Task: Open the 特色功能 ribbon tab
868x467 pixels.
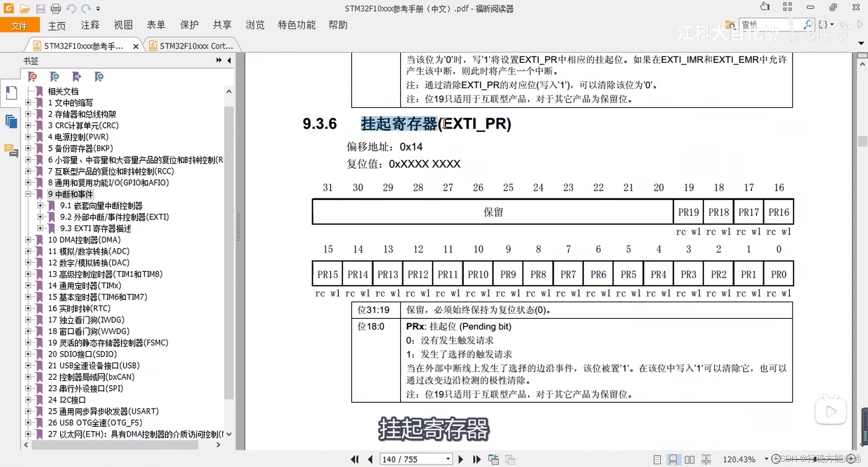Action: coord(297,25)
